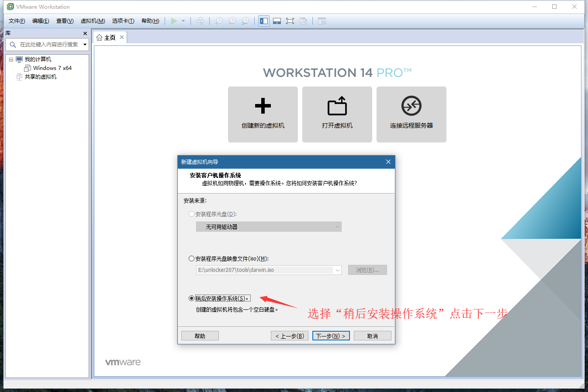Revert to the previous snapshot
The height and width of the screenshot is (392, 588).
click(x=232, y=21)
